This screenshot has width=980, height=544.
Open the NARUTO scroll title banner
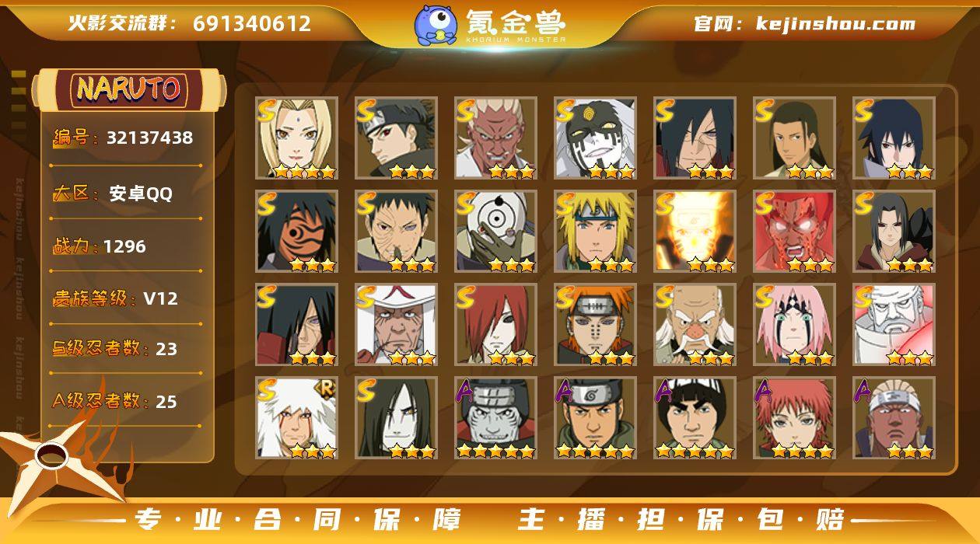(x=128, y=89)
